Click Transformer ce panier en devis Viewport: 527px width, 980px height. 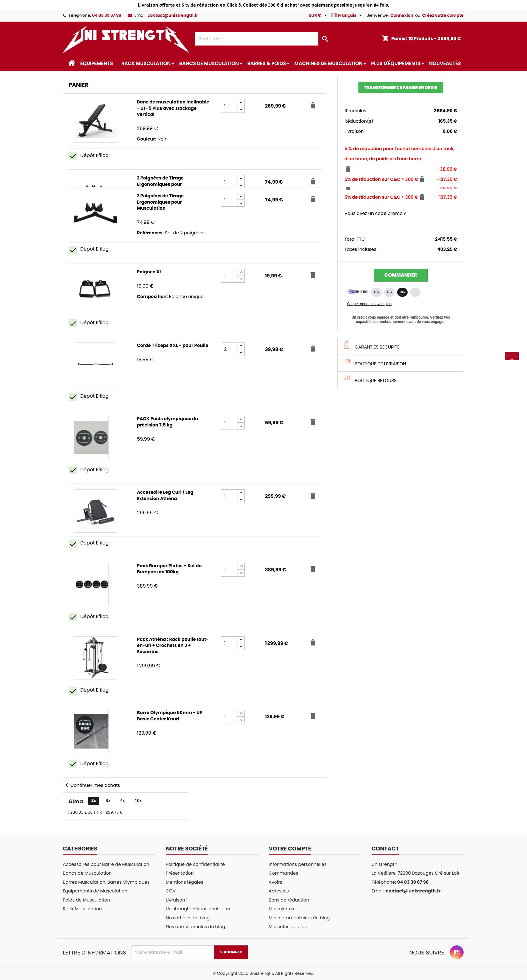point(400,88)
